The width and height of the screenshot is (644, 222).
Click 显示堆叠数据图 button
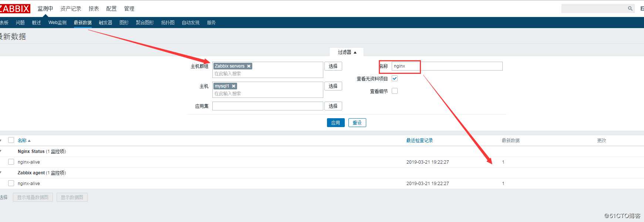[33, 197]
